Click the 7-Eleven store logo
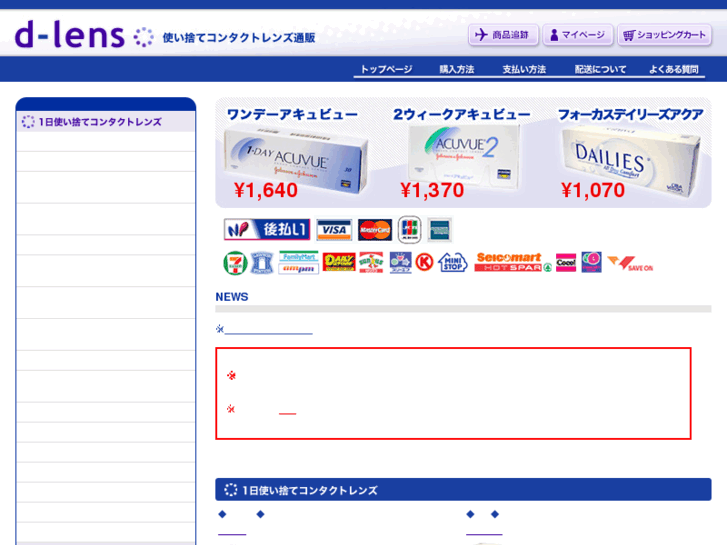 (x=235, y=263)
